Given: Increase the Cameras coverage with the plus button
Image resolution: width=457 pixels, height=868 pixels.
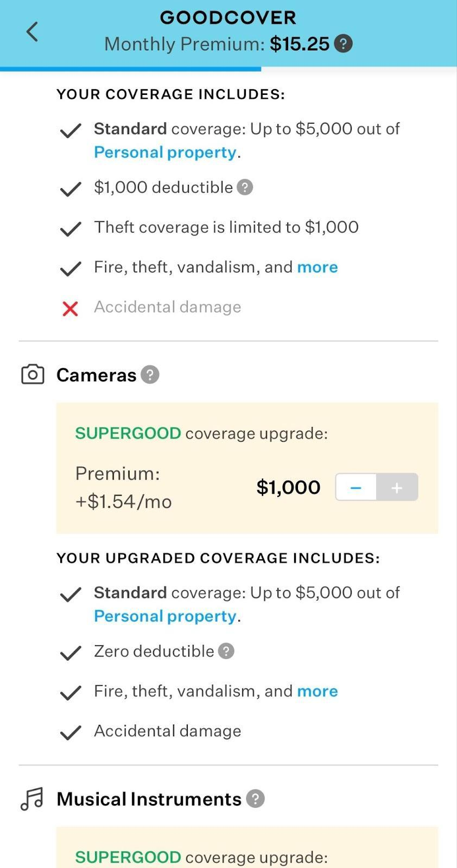Looking at the screenshot, I should tap(397, 487).
